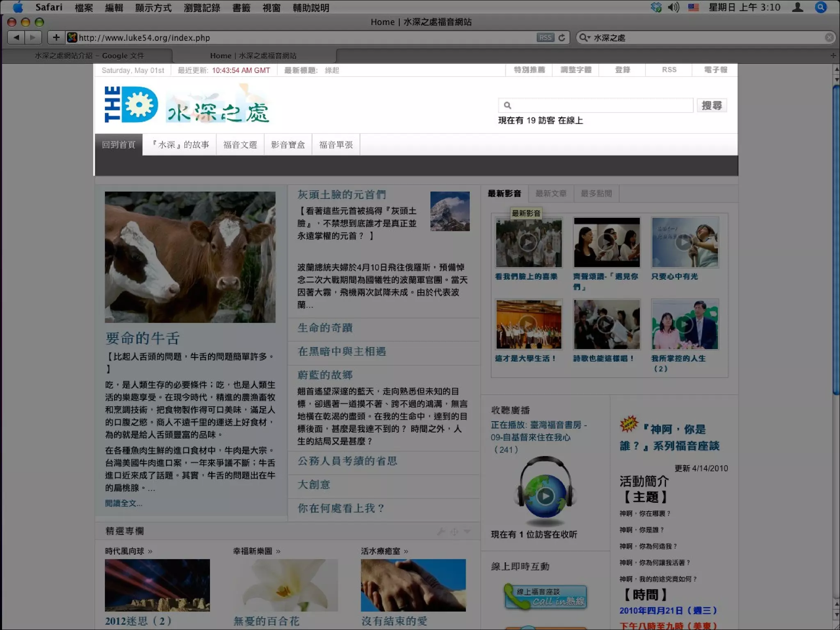Expand the 精選專欄 section arrow

[x=467, y=532]
